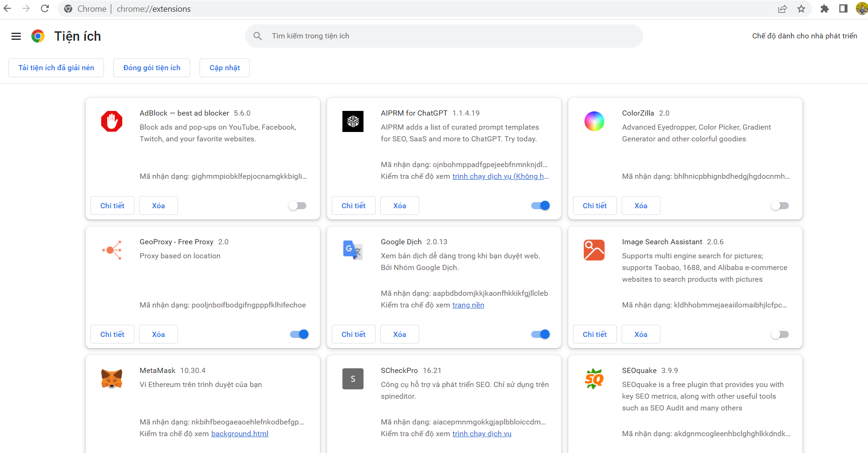
Task: Click Xóa for Google Dịch
Action: click(x=400, y=334)
